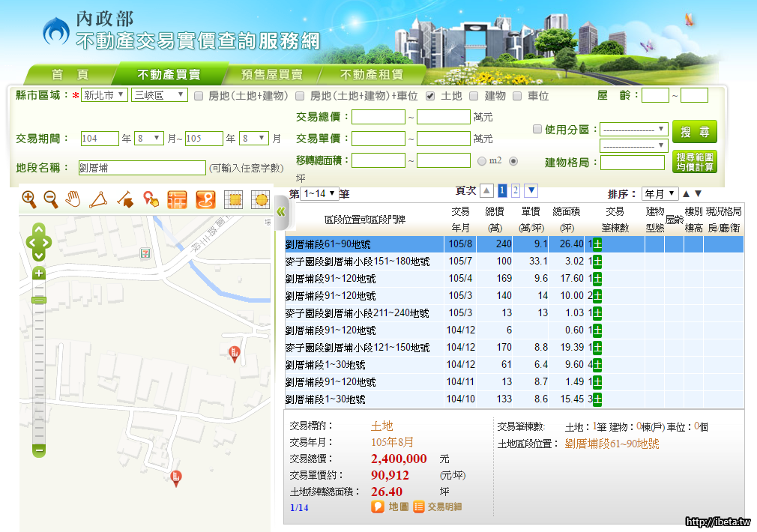Viewport: 757px width, 532px height.
Task: Choose the triangle area measurement tool
Action: point(98,199)
